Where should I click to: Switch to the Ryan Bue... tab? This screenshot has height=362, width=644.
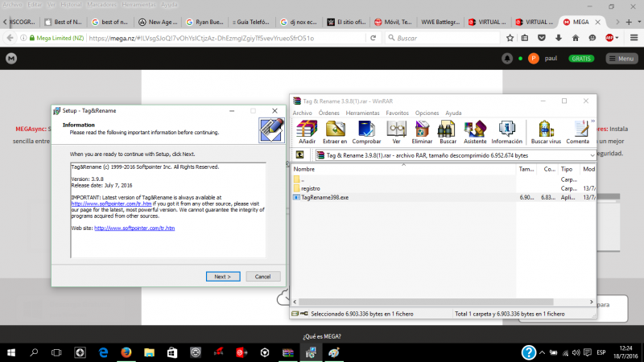[204, 23]
